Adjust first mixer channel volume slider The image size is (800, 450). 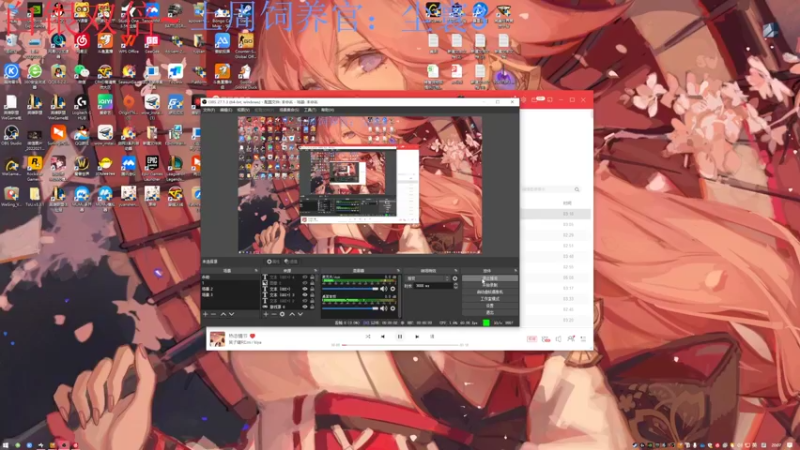tap(351, 289)
